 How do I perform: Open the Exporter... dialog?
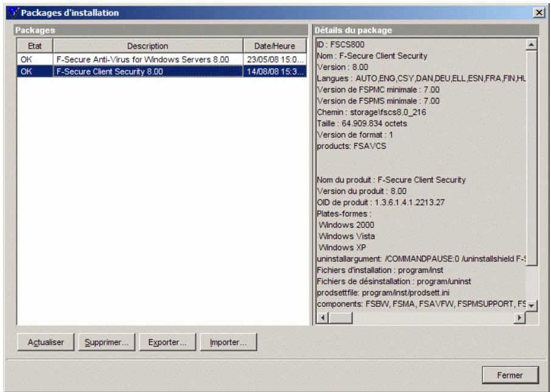pos(167,342)
